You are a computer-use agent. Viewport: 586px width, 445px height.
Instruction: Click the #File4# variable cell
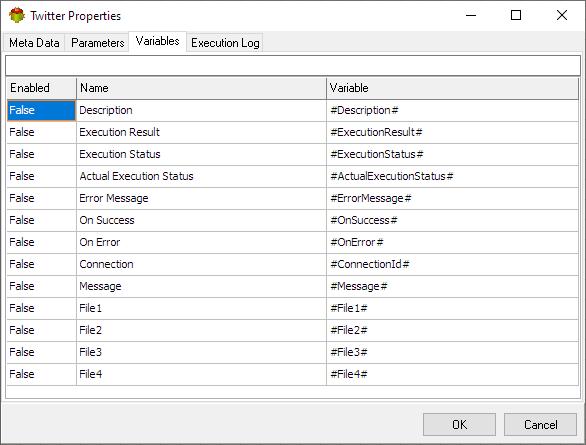[453, 374]
